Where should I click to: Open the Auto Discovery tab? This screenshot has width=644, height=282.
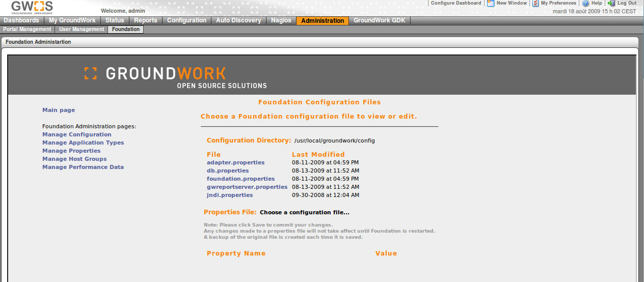pyautogui.click(x=238, y=20)
